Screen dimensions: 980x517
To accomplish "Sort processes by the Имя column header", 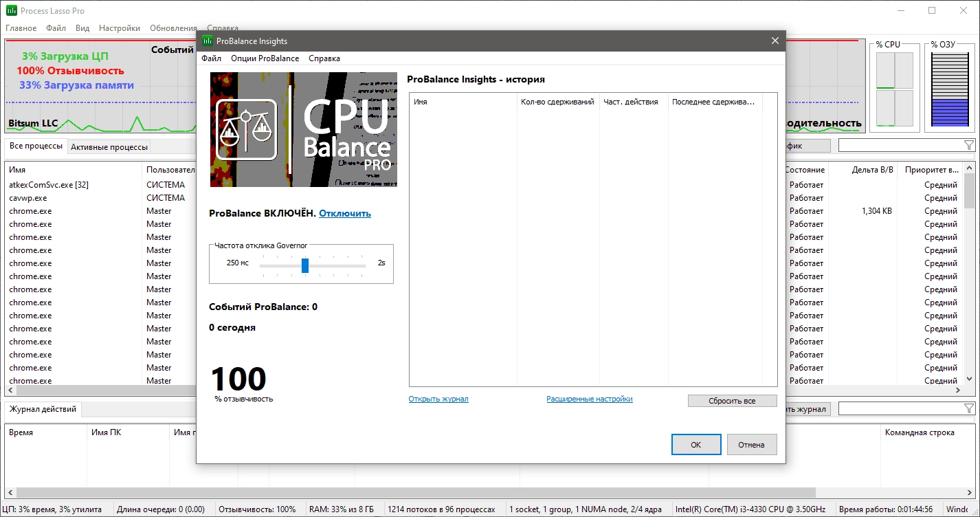I will pos(73,169).
